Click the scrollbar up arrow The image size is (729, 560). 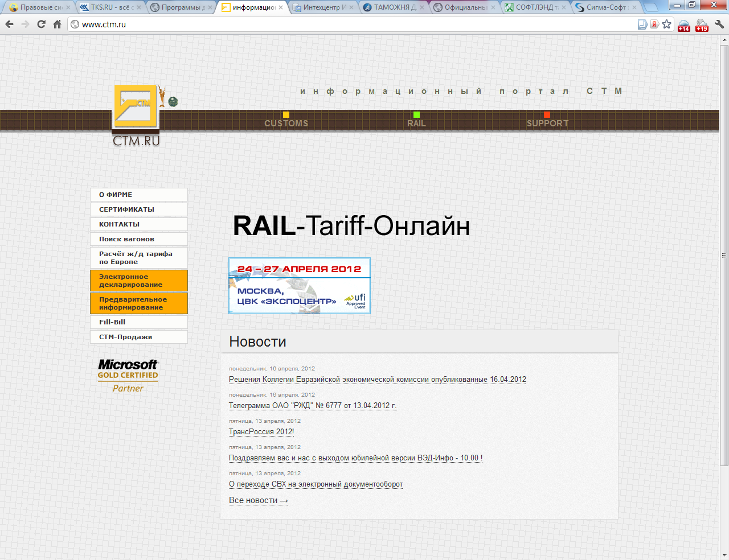click(724, 39)
